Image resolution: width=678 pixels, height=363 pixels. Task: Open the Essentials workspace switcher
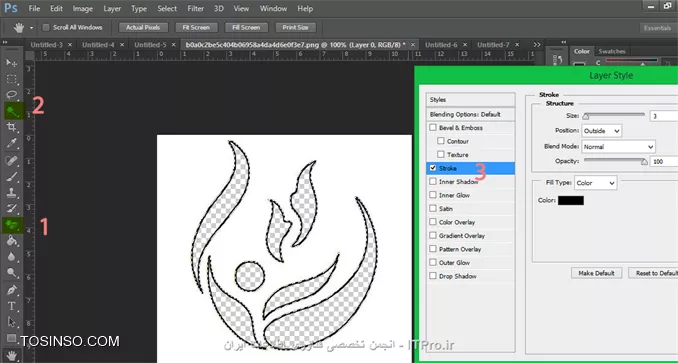pos(657,28)
